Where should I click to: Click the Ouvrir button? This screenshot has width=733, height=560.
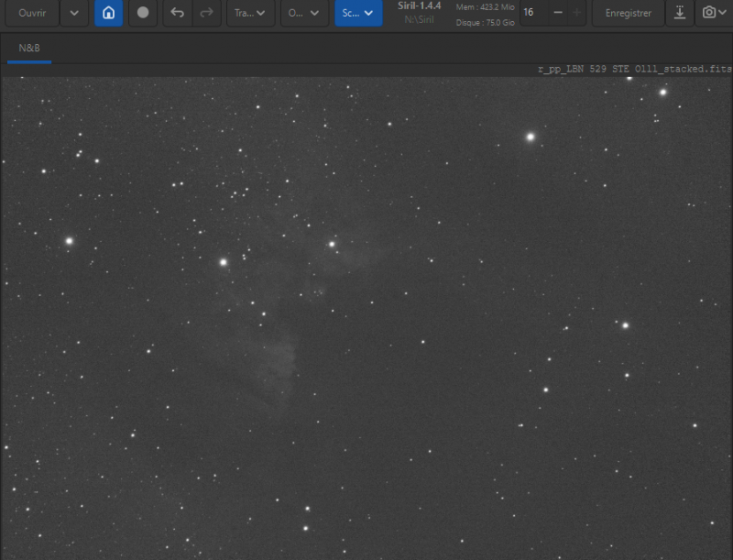(32, 13)
